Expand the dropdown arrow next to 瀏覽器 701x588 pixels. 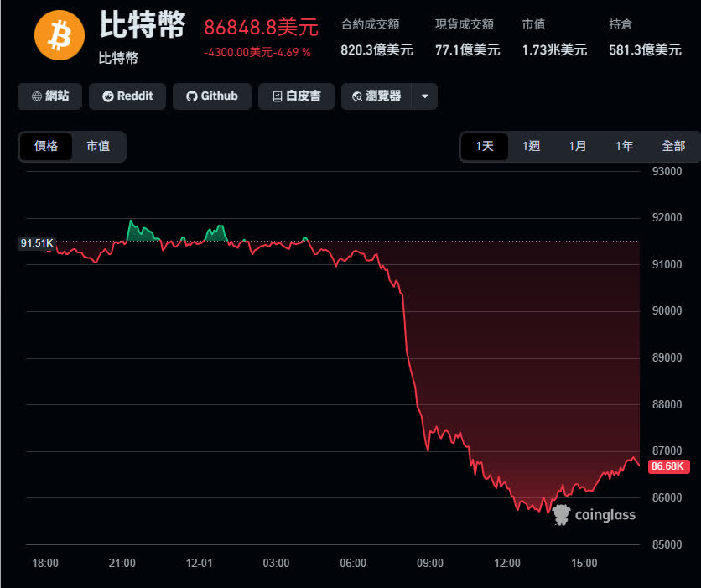tap(424, 96)
